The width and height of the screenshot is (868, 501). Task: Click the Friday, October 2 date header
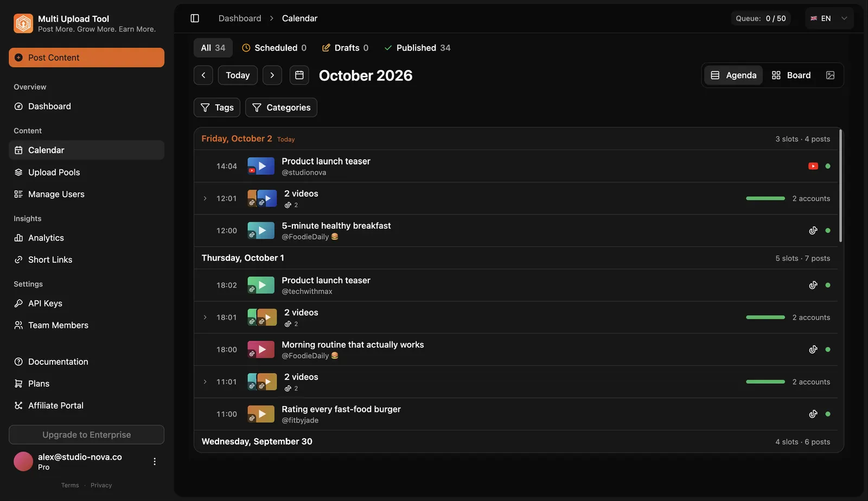[x=237, y=138]
